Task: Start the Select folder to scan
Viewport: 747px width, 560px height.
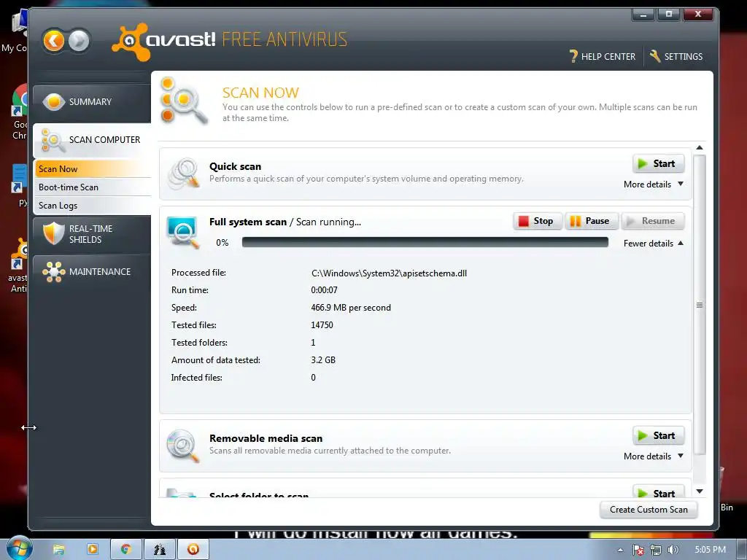Action: [659, 492]
